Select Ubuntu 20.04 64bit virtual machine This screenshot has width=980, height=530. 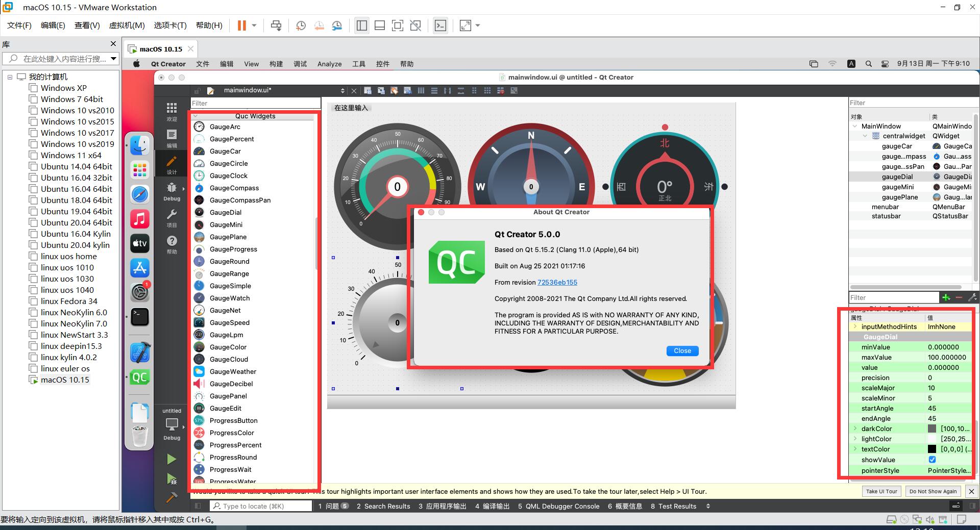[77, 222]
